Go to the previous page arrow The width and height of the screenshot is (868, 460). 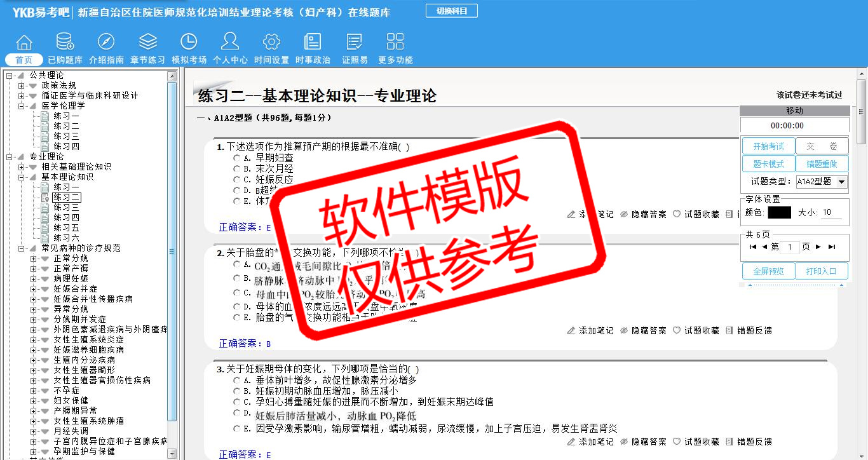764,247
